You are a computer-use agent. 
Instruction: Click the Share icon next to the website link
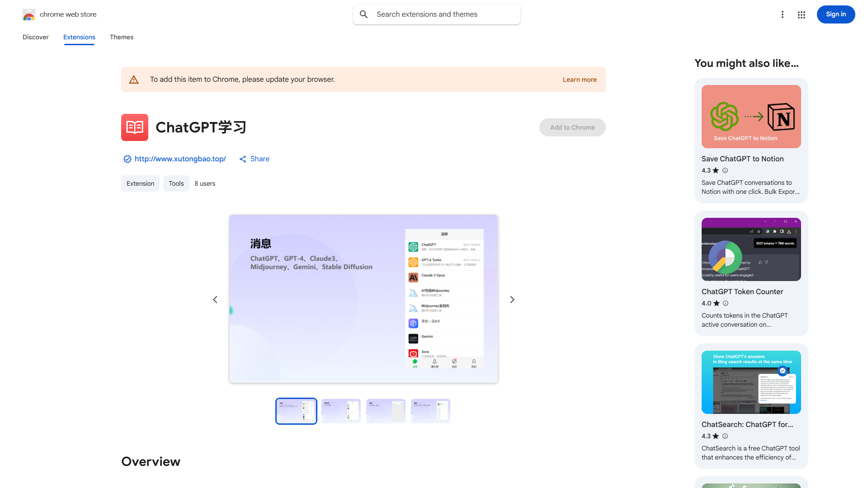click(243, 159)
